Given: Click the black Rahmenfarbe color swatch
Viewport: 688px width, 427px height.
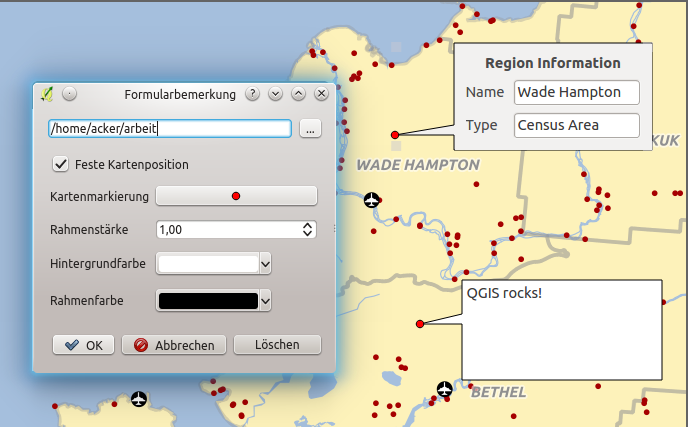Looking at the screenshot, I should point(207,300).
